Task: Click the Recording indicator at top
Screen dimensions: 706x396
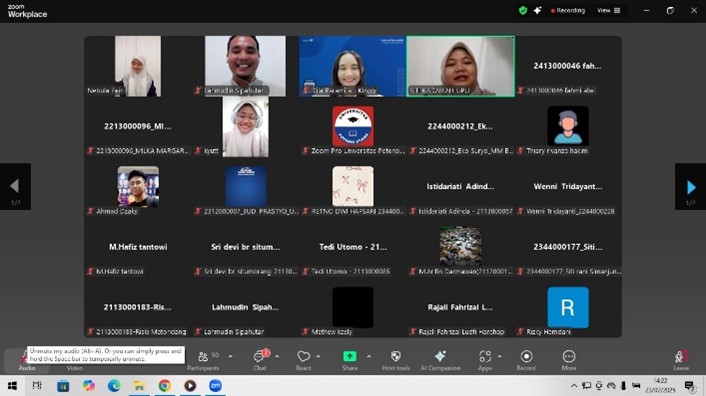Action: point(568,10)
